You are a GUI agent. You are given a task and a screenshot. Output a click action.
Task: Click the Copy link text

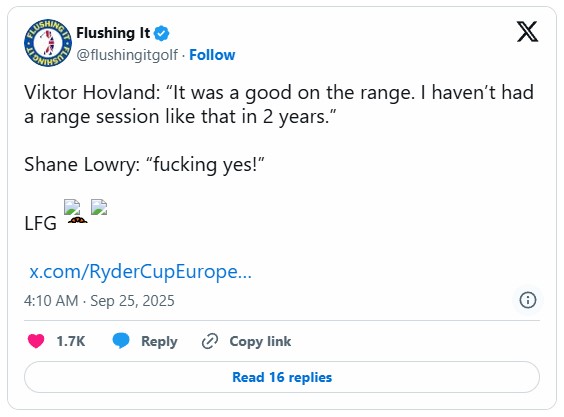coord(260,341)
